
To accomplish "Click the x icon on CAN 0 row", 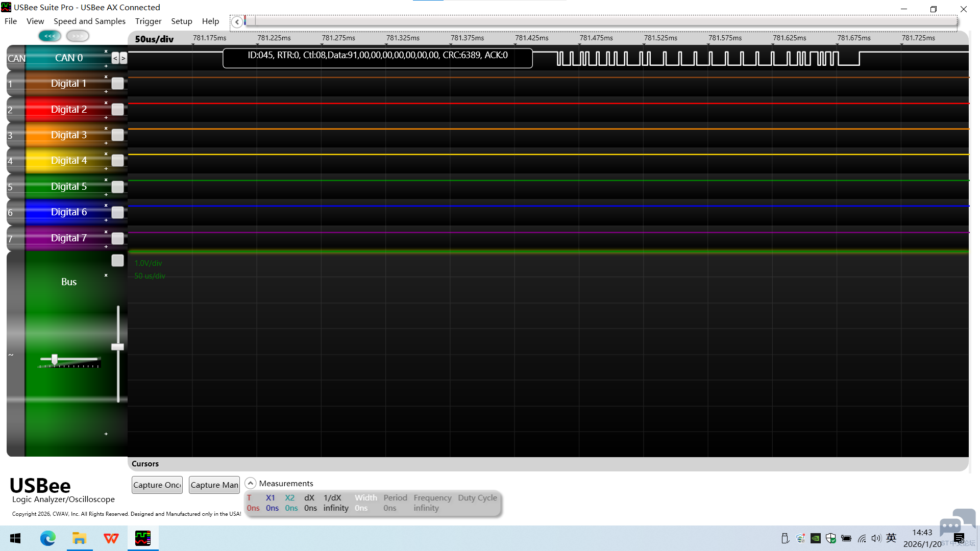I will coord(106,52).
